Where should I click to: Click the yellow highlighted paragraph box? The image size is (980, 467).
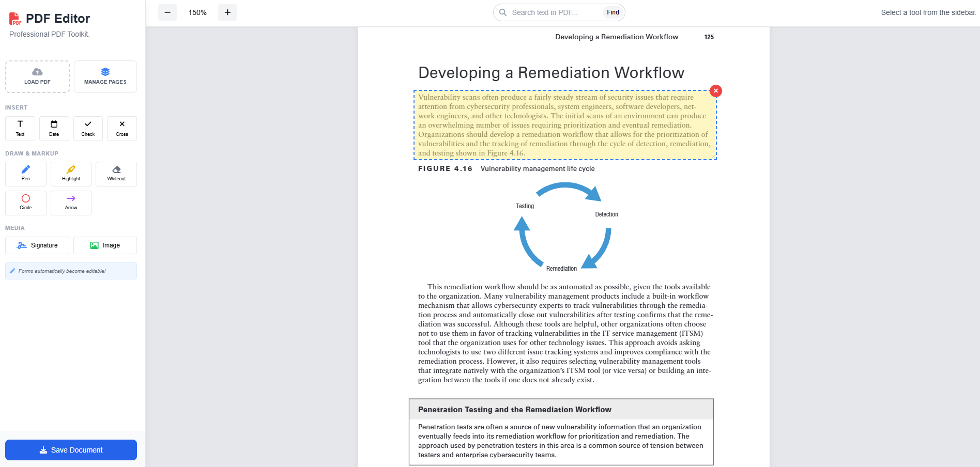(x=564, y=125)
